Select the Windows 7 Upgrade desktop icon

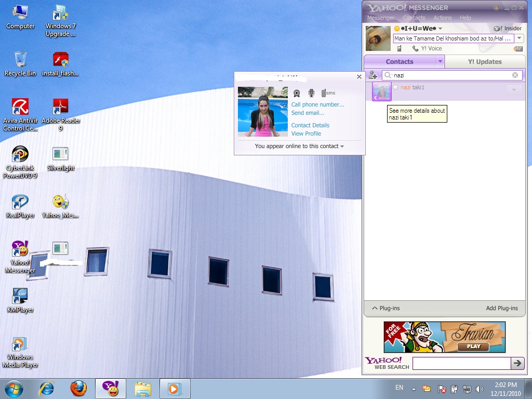[x=60, y=20]
